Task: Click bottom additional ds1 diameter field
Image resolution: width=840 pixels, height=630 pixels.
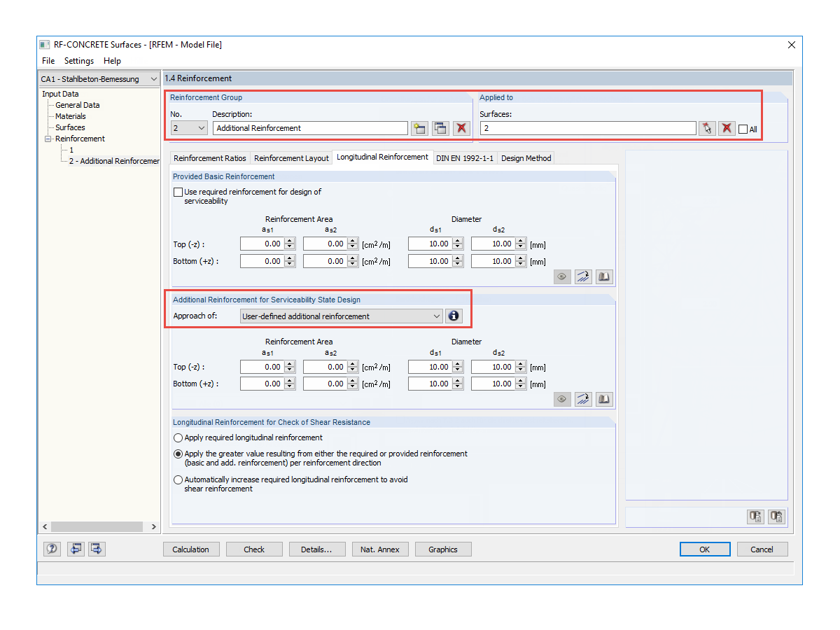Action: click(x=430, y=384)
